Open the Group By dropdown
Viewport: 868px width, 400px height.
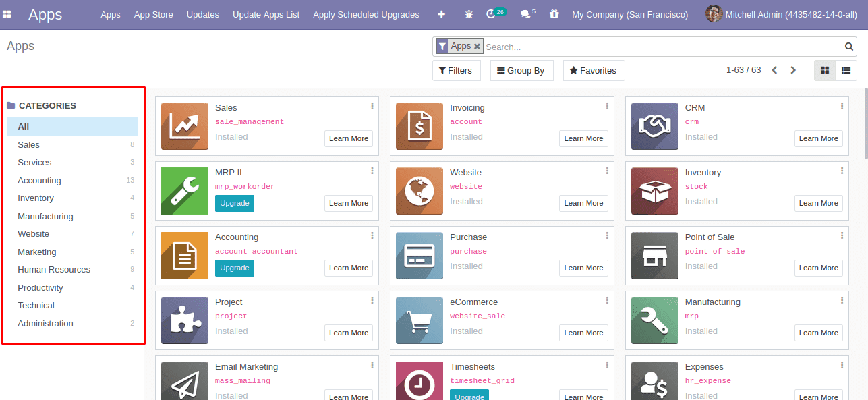[521, 69]
